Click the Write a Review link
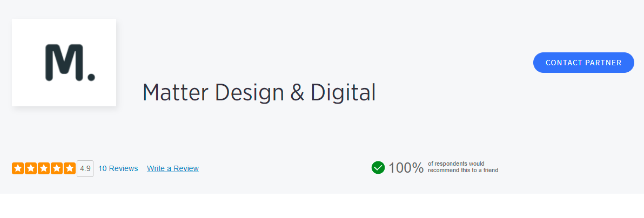 [x=173, y=168]
